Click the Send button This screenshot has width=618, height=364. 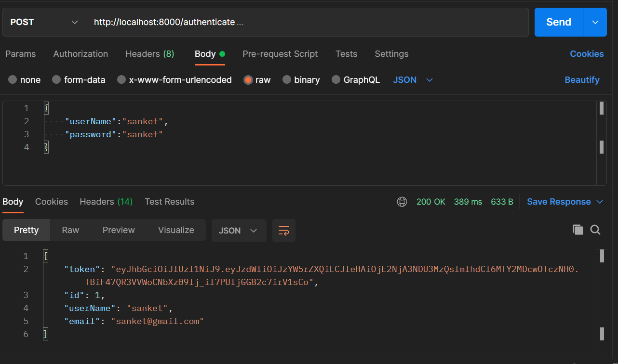[x=559, y=22]
